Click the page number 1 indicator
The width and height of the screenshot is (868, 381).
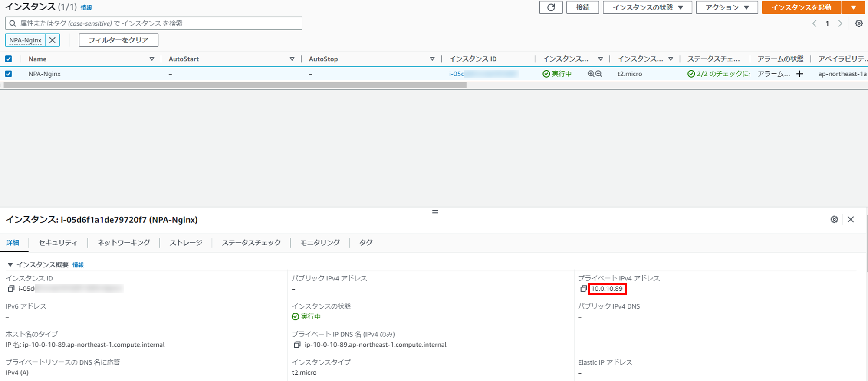(827, 23)
